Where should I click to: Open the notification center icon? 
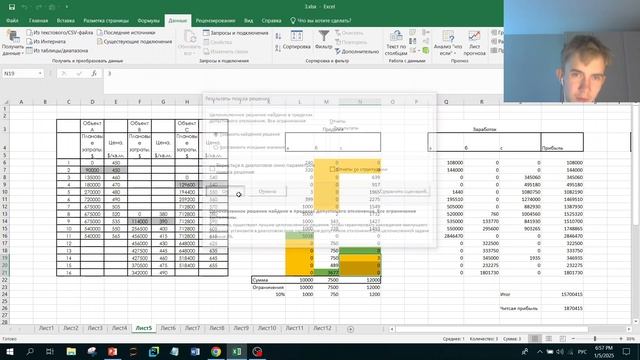click(x=627, y=351)
